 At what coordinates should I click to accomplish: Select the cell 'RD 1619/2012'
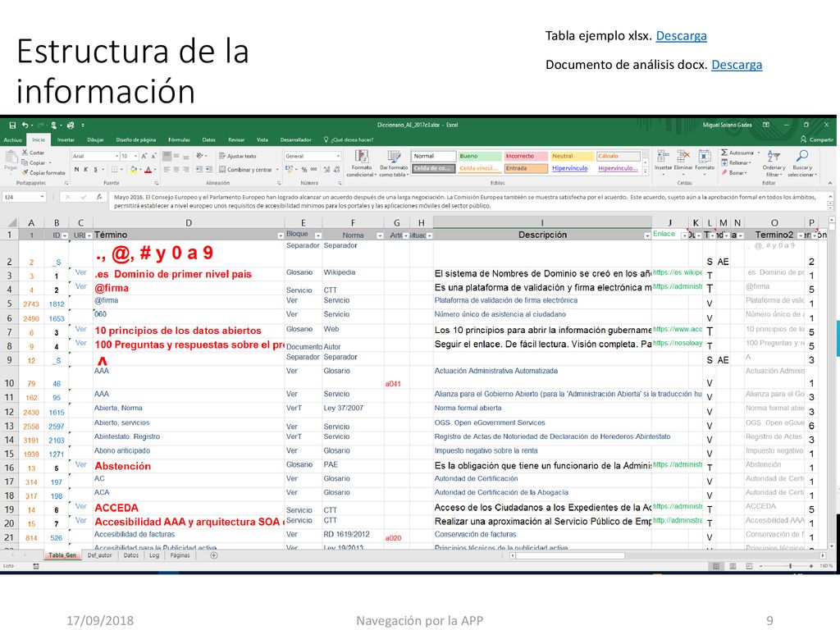coord(353,535)
